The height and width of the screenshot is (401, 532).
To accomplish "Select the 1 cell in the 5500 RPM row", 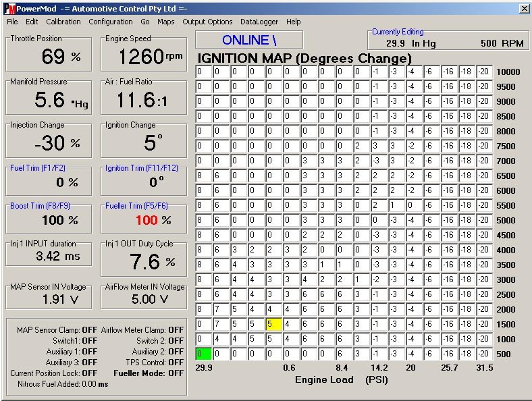I will coord(396,205).
